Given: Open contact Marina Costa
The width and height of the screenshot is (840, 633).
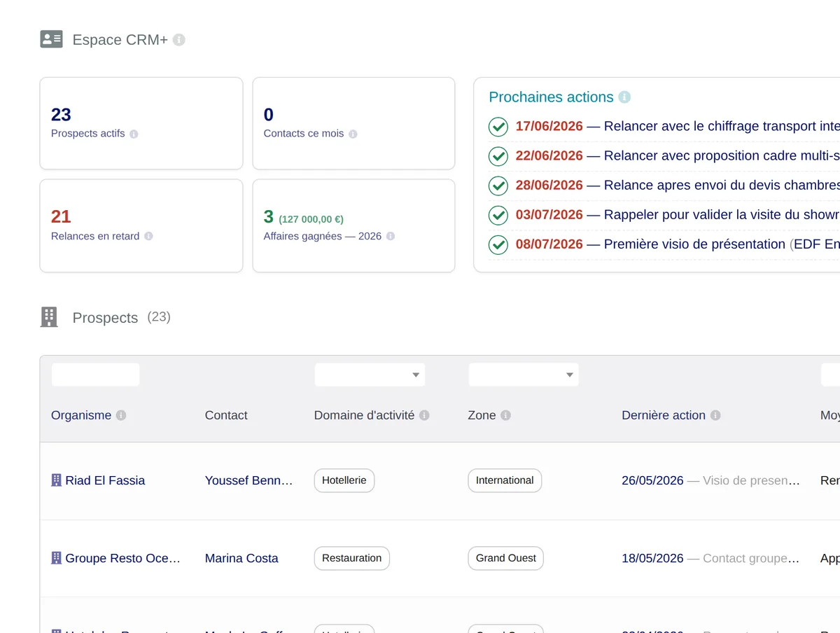Looking at the screenshot, I should (x=241, y=558).
